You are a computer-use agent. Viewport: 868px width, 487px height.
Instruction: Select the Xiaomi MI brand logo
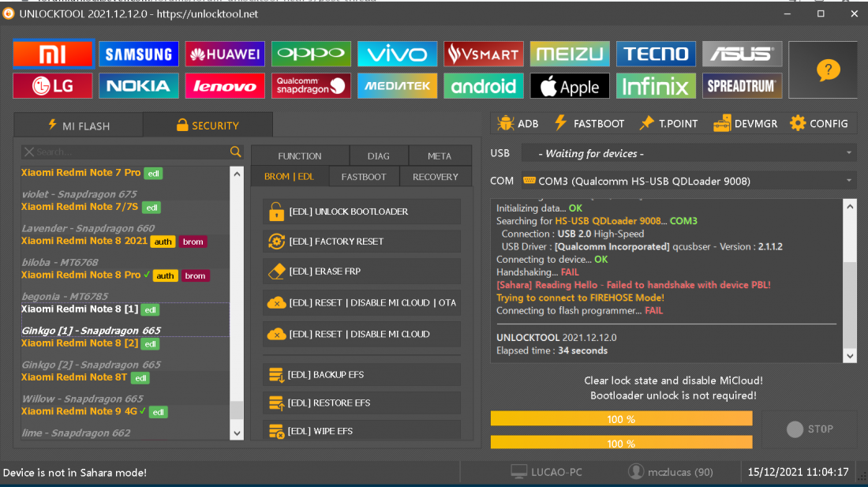coord(53,54)
